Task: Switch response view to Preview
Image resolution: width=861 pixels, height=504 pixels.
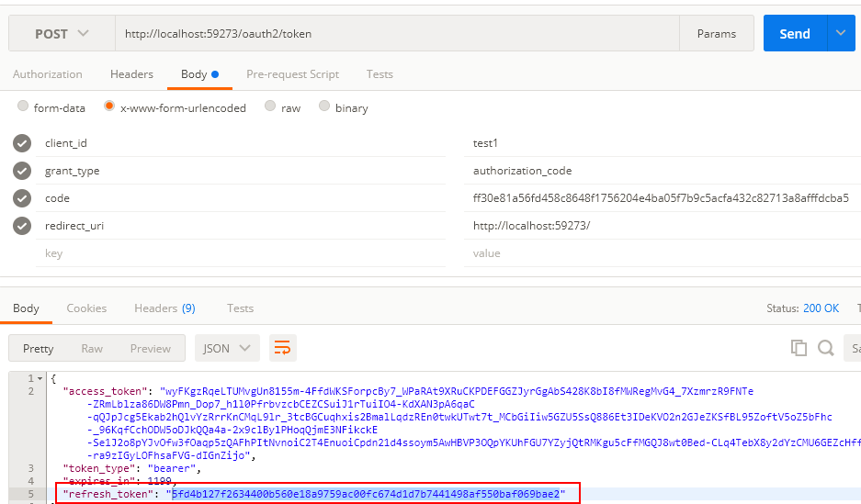Action: 151,348
